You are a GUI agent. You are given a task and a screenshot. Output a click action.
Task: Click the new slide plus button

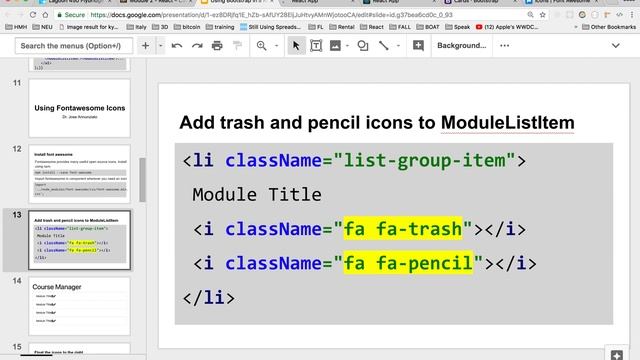pos(145,46)
